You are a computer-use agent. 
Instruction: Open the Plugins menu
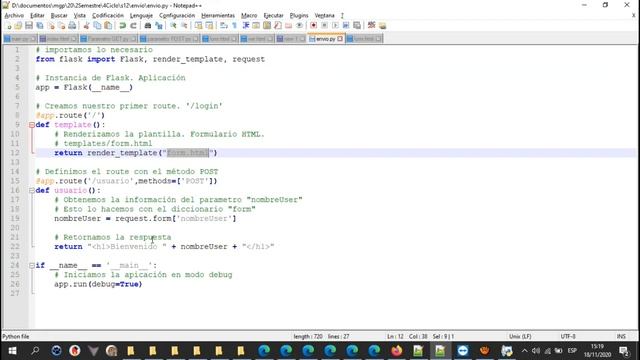click(299, 16)
